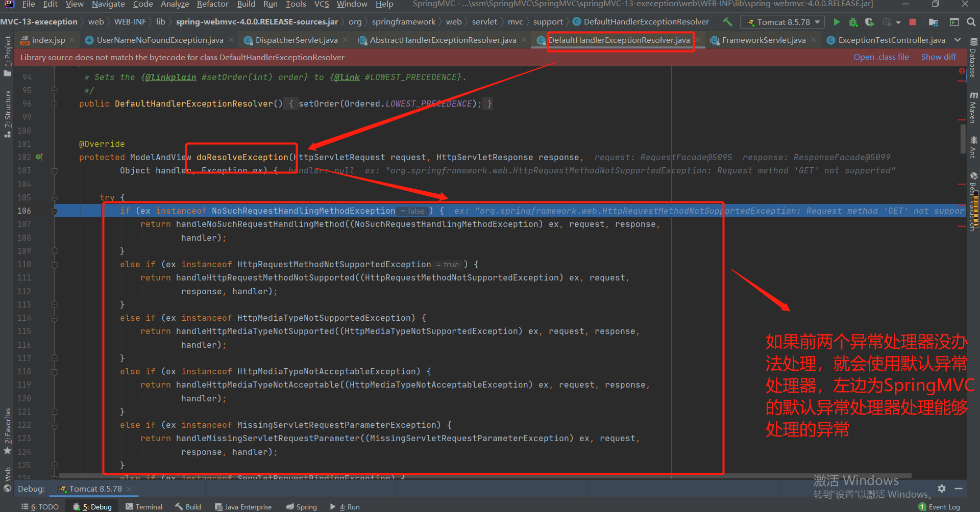Collapse the else-if fold on line 110
Screen dimensions: 980x512
coord(54,264)
